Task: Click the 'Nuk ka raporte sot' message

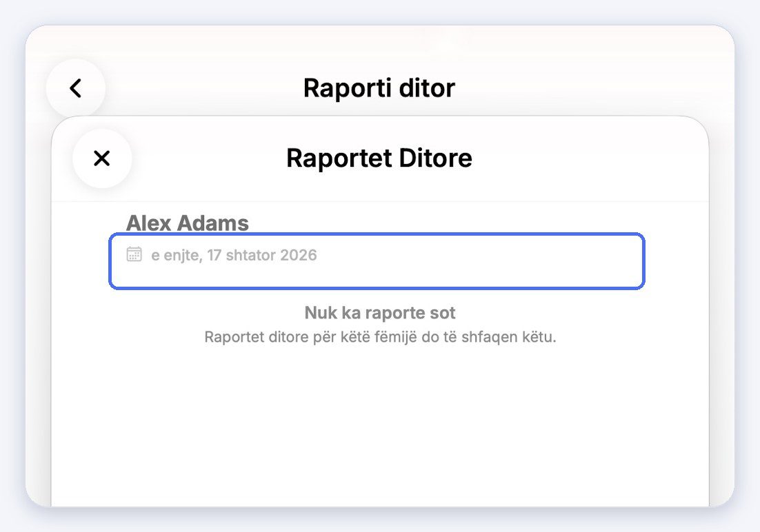Action: coord(380,312)
